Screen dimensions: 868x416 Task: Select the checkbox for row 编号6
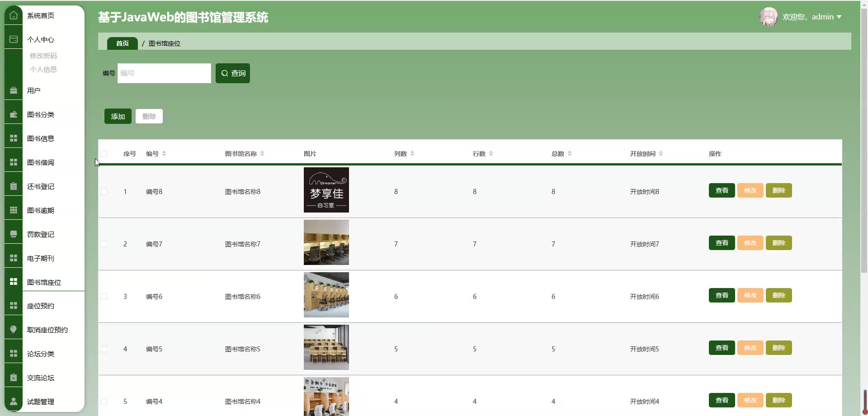coord(104,297)
